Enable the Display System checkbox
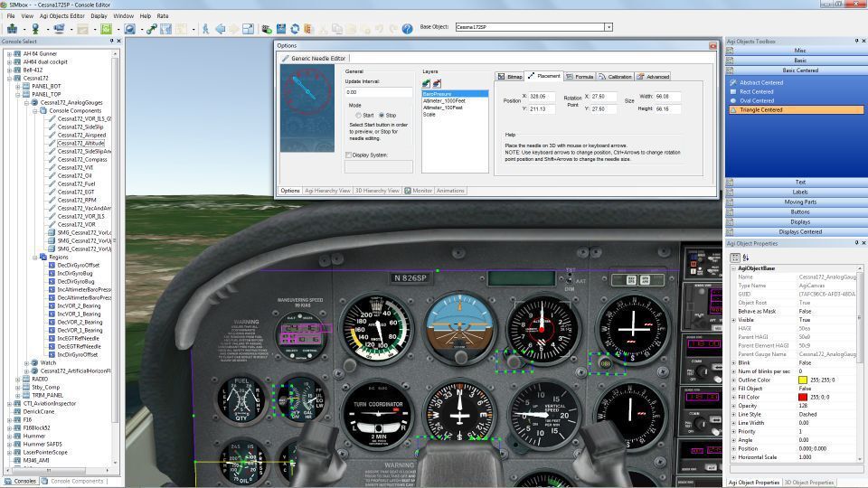Screen dimensions: 868x488 point(349,155)
